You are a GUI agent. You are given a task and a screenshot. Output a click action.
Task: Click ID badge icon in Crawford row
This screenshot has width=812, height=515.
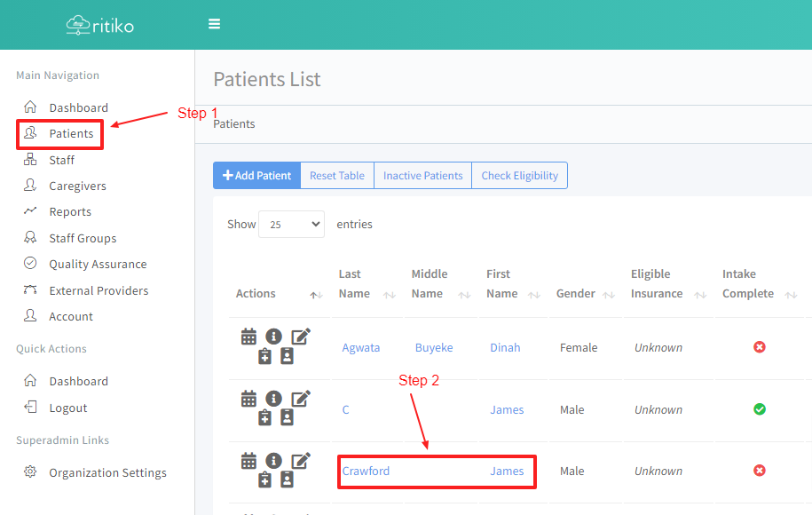pos(287,479)
